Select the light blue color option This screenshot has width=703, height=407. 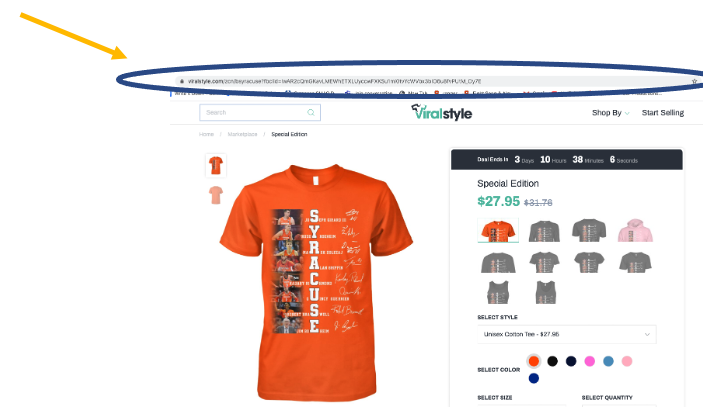coord(608,361)
